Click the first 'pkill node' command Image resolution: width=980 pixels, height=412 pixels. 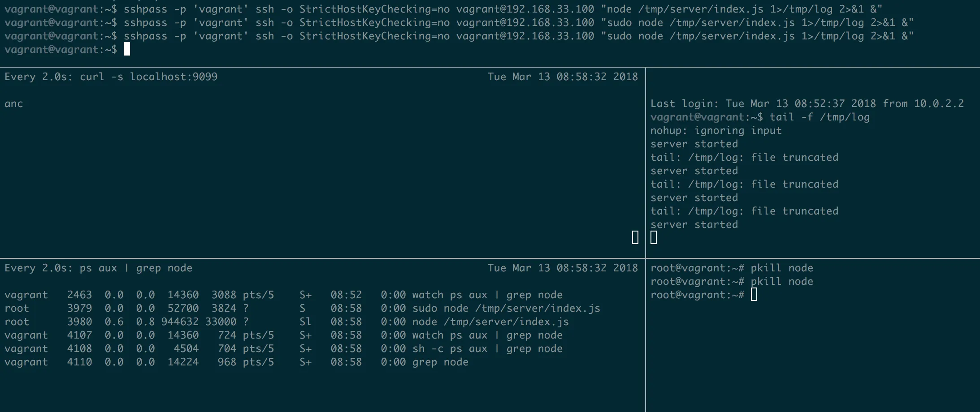click(781, 268)
